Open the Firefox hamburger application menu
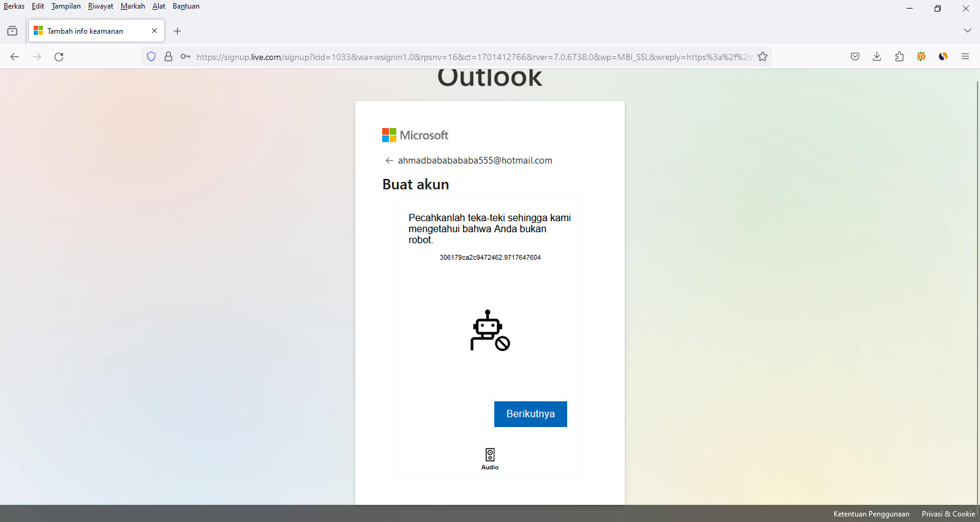 click(x=965, y=57)
